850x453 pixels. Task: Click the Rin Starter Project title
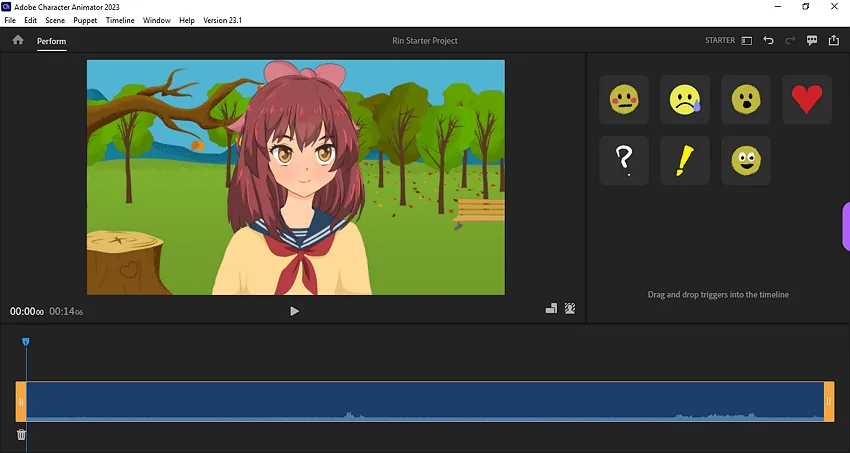425,41
